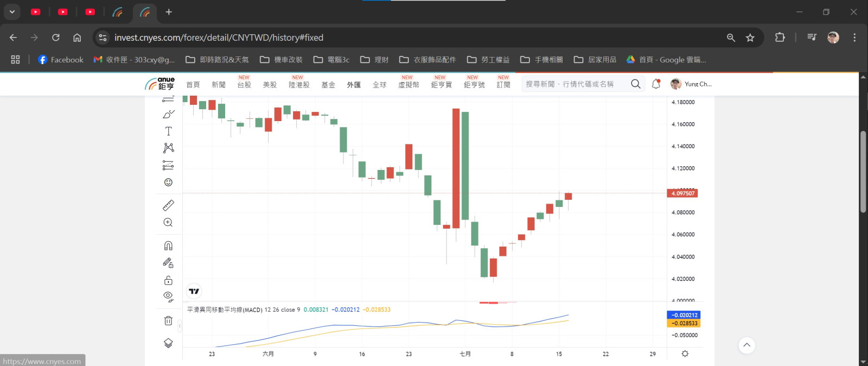Open the emoji sticker tool
Screen dimensions: 868x366
168,182
